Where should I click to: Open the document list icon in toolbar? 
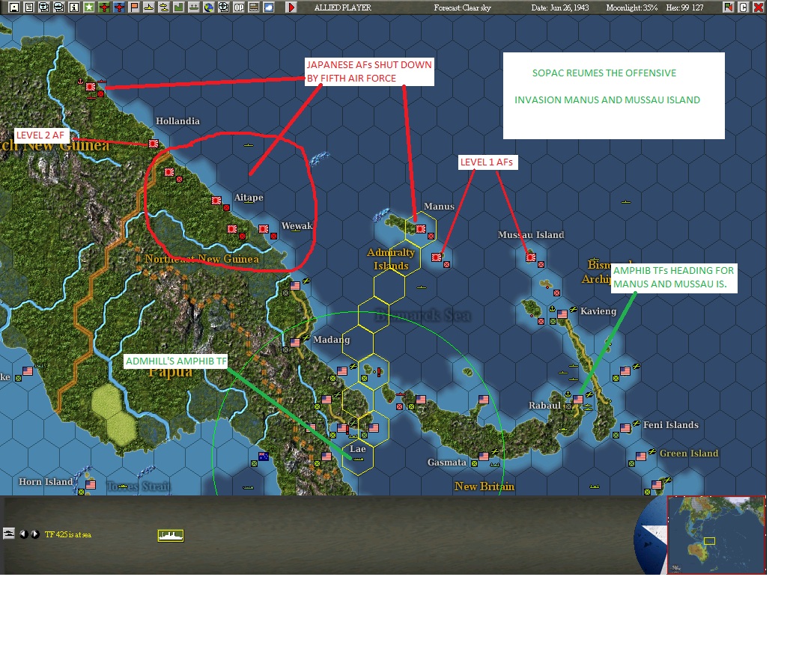[x=29, y=7]
